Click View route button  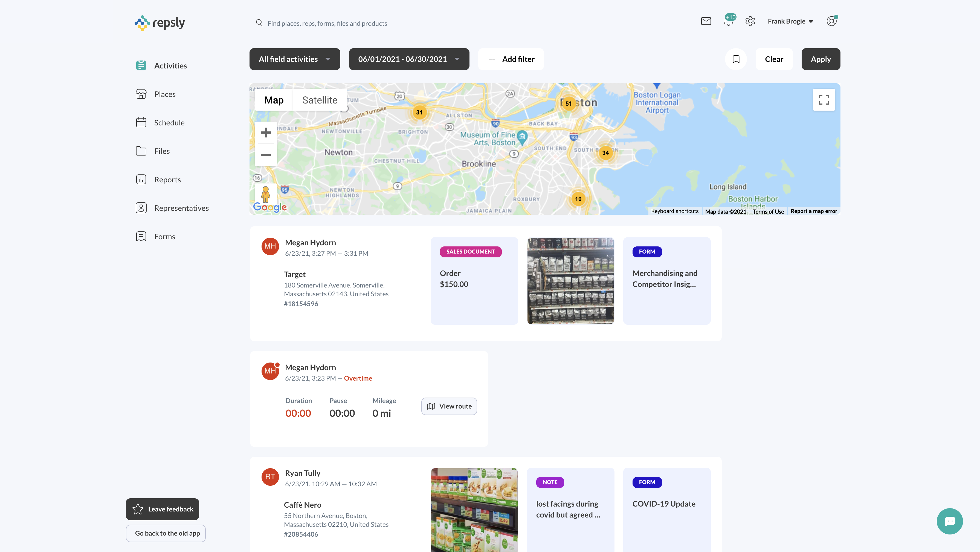(449, 406)
